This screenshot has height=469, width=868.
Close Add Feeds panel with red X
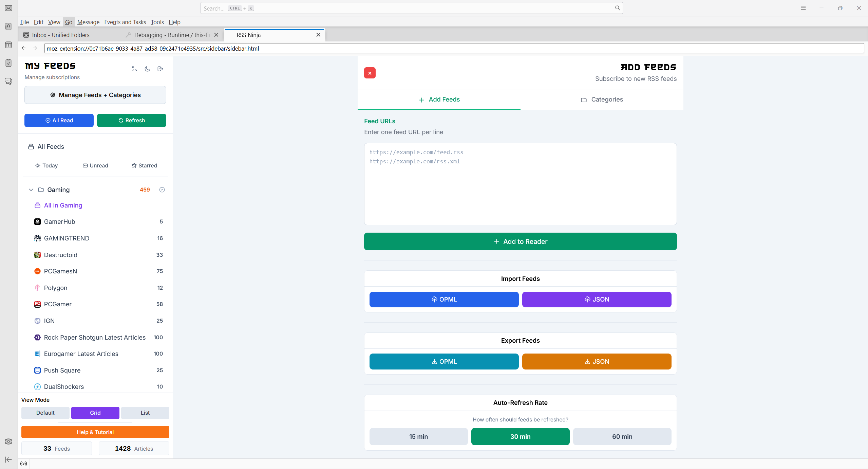pos(370,73)
